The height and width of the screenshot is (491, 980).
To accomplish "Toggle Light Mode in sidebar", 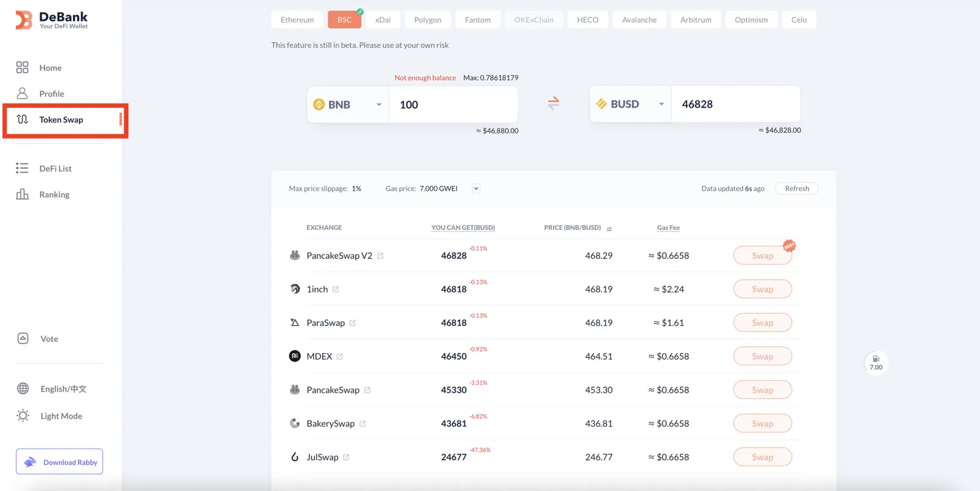I will pos(61,416).
